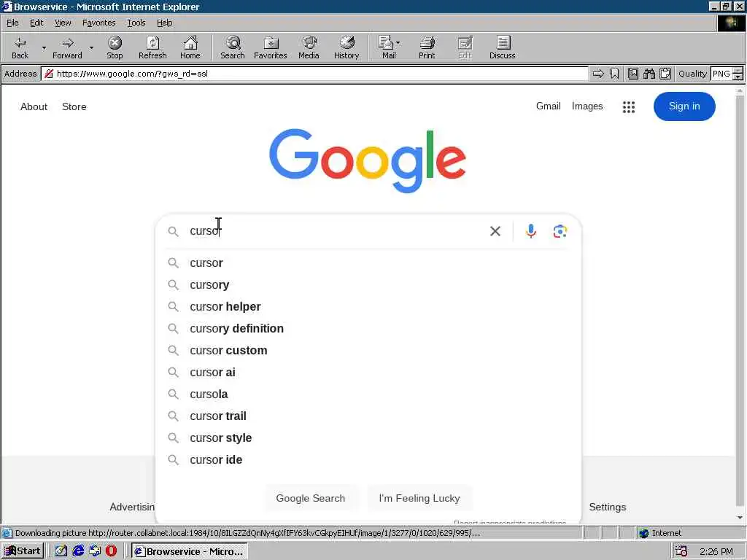This screenshot has width=747, height=560.
Task: Go Back using toolbar button
Action: [x=20, y=47]
